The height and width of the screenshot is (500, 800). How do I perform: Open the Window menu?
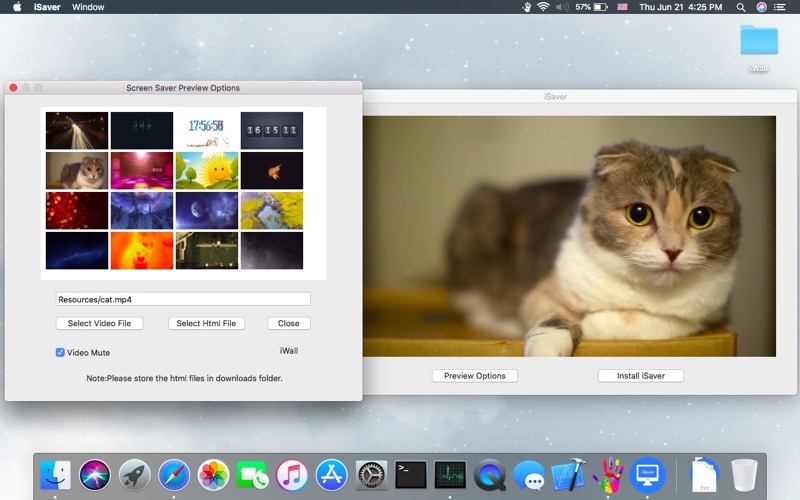(88, 7)
